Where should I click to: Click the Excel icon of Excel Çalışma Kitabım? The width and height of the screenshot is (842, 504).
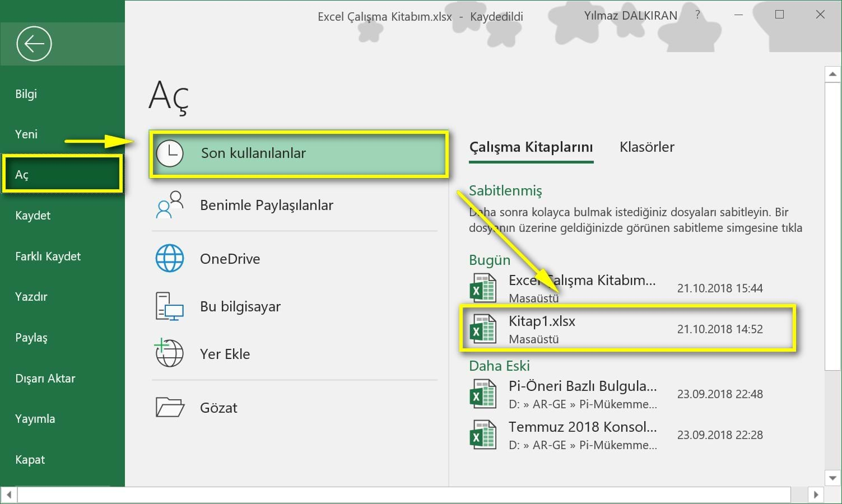[482, 288]
